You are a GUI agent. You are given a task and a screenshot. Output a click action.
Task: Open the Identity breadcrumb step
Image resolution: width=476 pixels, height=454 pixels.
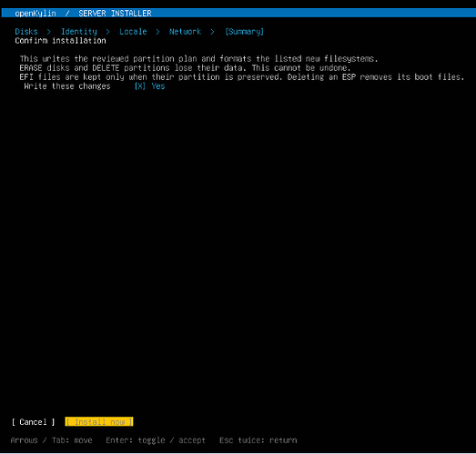pyautogui.click(x=79, y=32)
